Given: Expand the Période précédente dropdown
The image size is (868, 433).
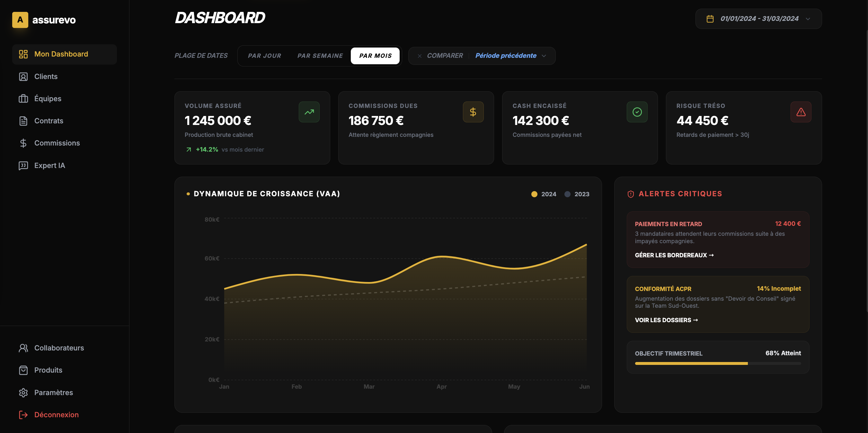Looking at the screenshot, I should click(x=510, y=56).
